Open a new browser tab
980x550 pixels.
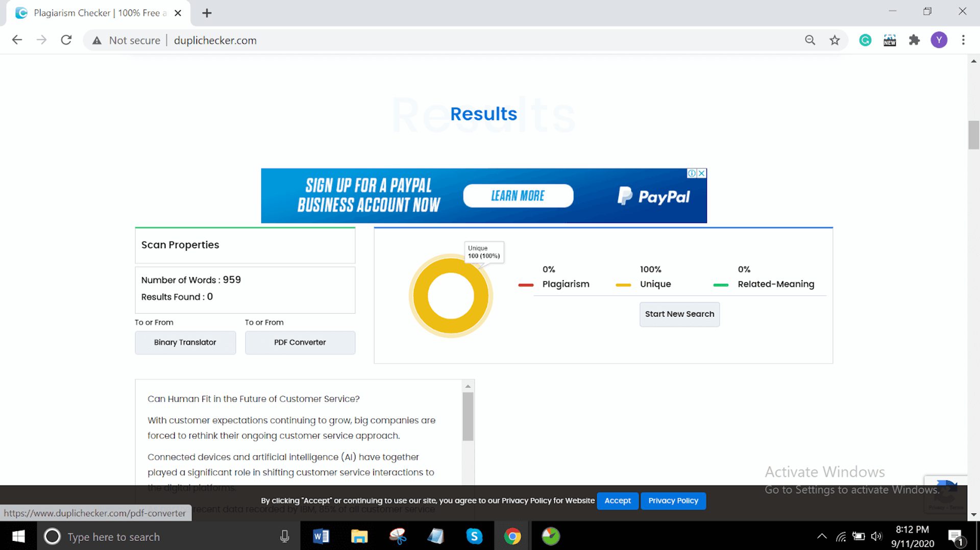[207, 13]
